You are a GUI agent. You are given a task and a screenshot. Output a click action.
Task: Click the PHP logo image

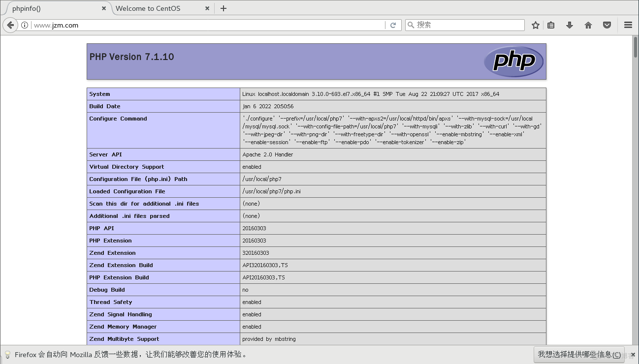point(513,61)
